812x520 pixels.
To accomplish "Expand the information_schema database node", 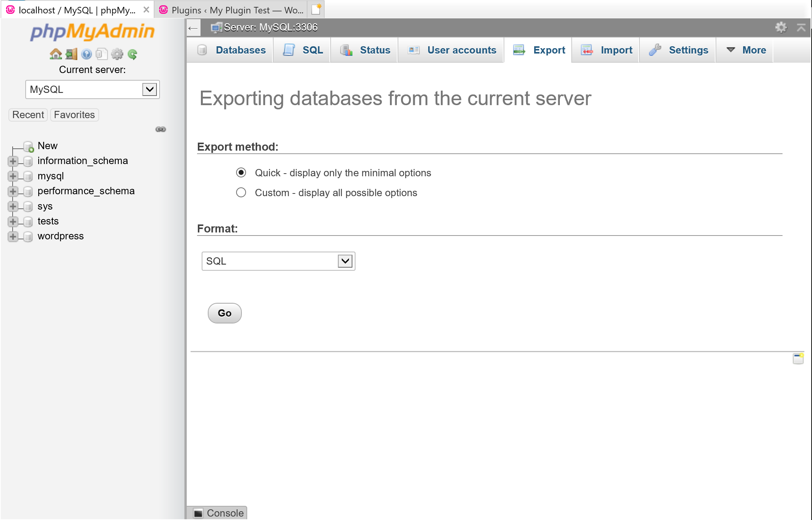I will [13, 161].
